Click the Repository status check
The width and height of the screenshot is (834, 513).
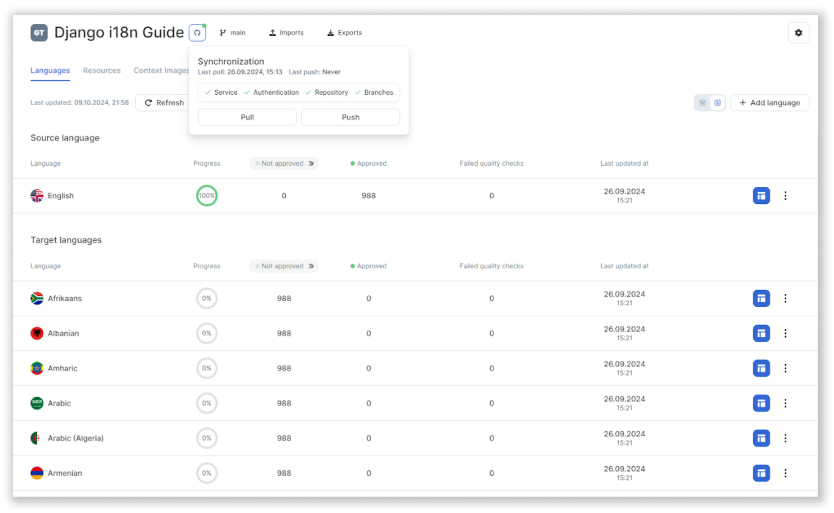pos(327,93)
